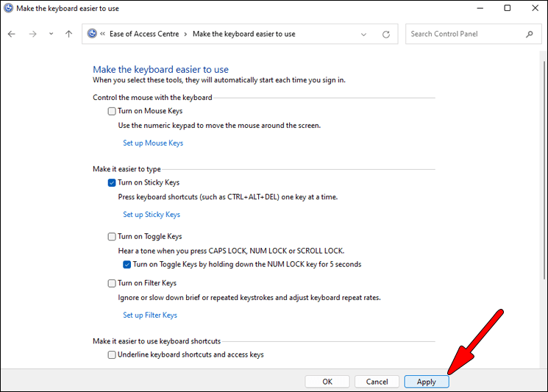Enable Turn on Mouse Keys checkbox
The height and width of the screenshot is (392, 548).
click(x=112, y=111)
